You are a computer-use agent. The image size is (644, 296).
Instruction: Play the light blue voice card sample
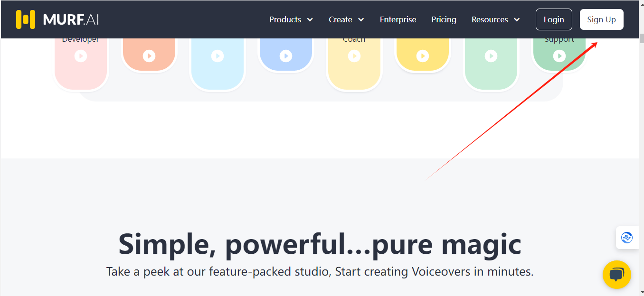coord(218,56)
